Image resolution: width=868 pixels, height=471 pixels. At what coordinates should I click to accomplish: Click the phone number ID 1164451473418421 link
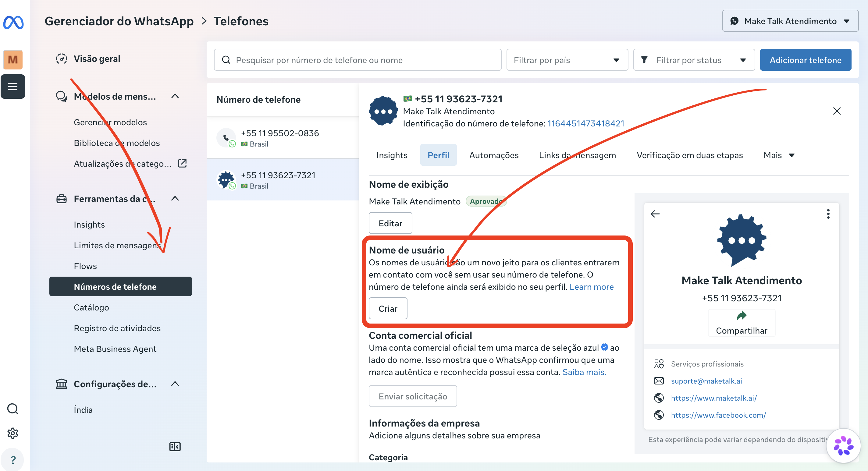[586, 123]
